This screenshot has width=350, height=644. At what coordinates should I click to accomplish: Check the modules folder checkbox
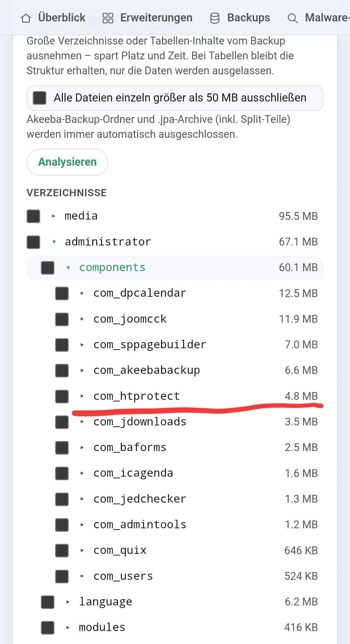pyautogui.click(x=48, y=627)
